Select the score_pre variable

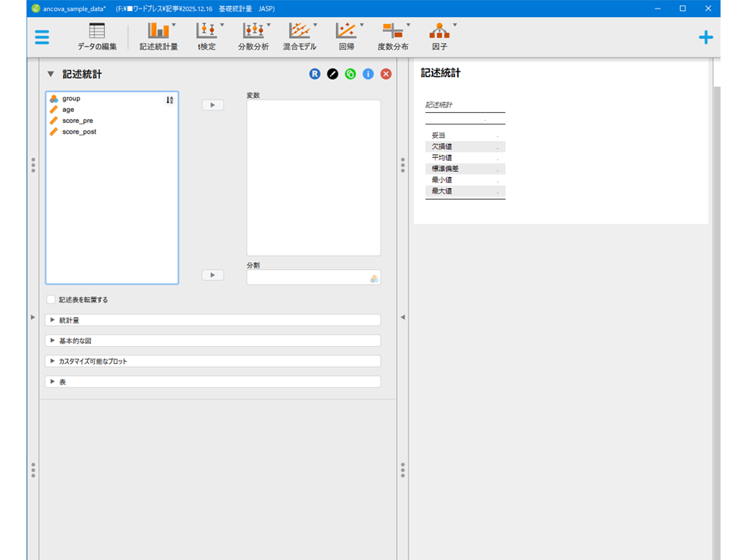pyautogui.click(x=78, y=121)
